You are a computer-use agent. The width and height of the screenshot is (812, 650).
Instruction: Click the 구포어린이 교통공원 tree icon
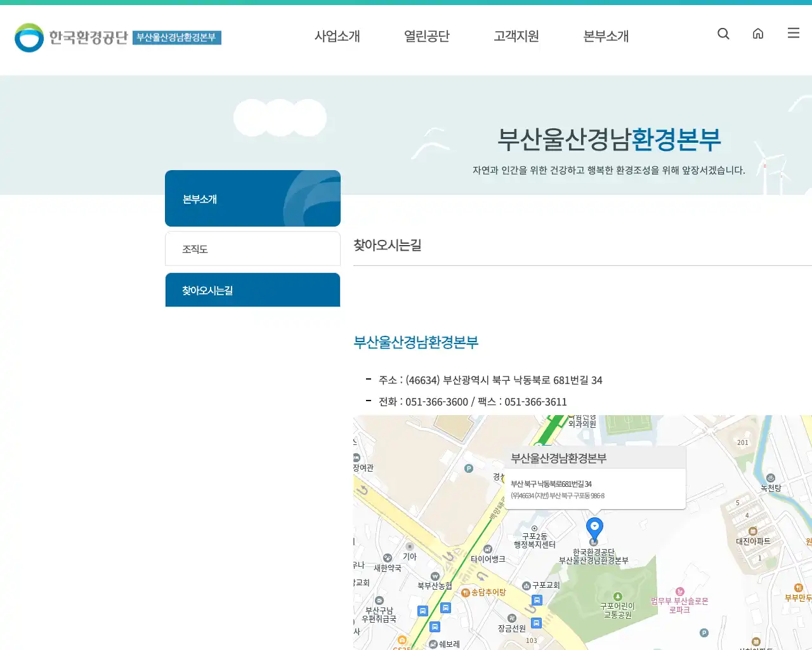coord(618,595)
